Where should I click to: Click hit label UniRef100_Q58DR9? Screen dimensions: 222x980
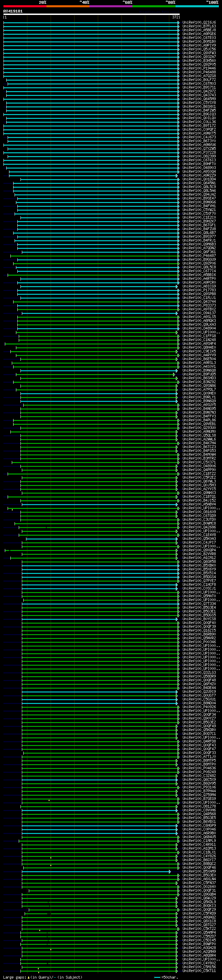[x=199, y=677]
